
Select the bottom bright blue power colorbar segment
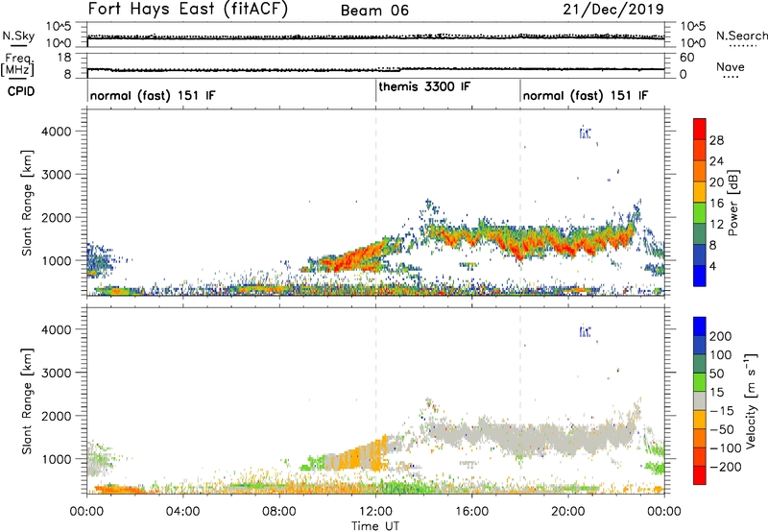[x=700, y=277]
